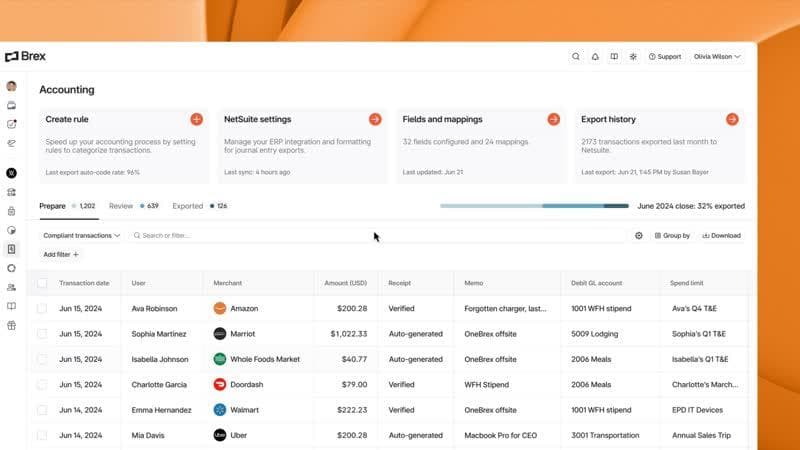Click the table settings gear icon
Screen dimensions: 800x450
(x=639, y=236)
